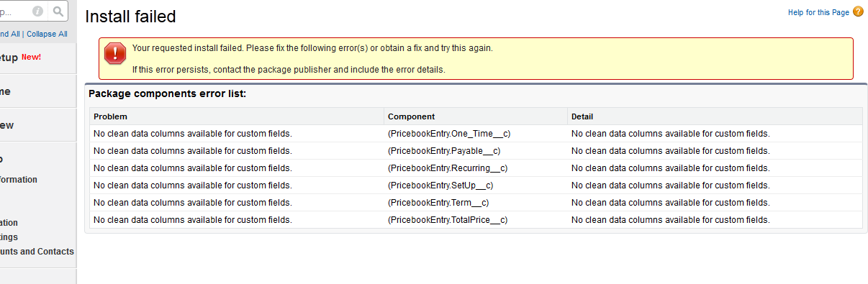Click Package components error list title
Image resolution: width=868 pixels, height=284 pixels.
pos(167,93)
